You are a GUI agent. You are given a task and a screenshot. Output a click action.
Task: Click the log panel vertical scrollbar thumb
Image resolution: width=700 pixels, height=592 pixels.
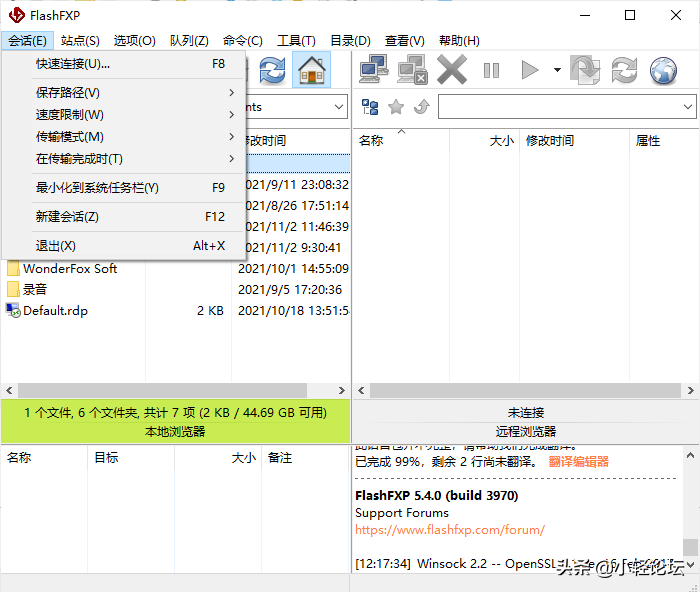(690, 547)
